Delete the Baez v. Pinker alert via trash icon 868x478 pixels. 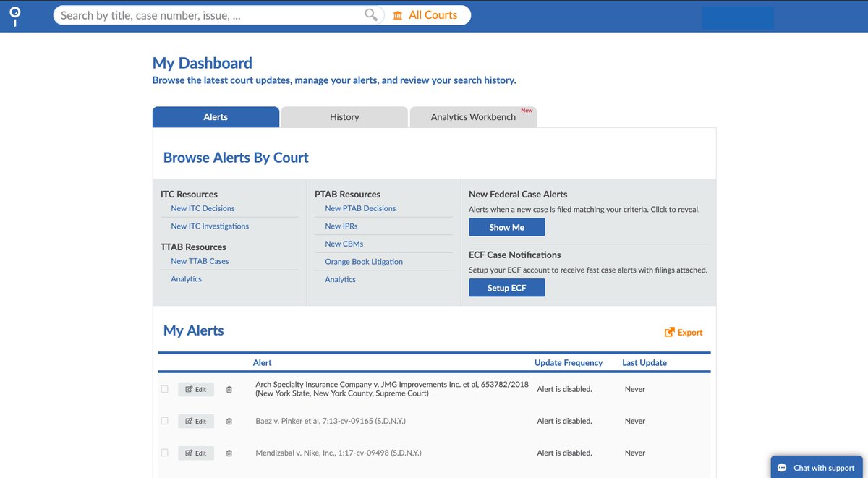pos(229,421)
